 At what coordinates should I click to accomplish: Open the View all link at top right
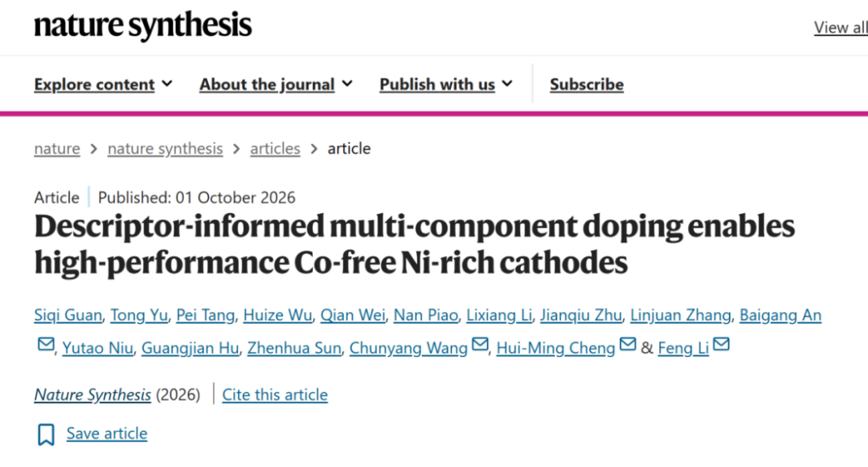pyautogui.click(x=841, y=27)
